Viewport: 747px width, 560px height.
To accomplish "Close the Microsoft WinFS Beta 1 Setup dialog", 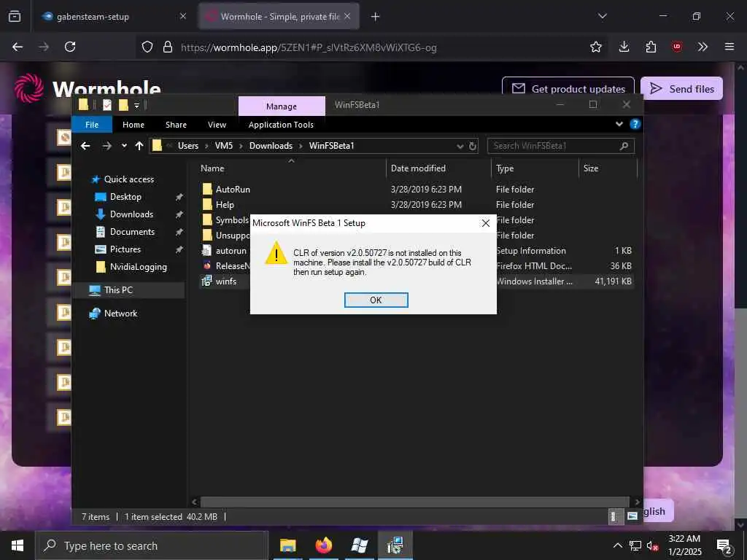I will [485, 223].
